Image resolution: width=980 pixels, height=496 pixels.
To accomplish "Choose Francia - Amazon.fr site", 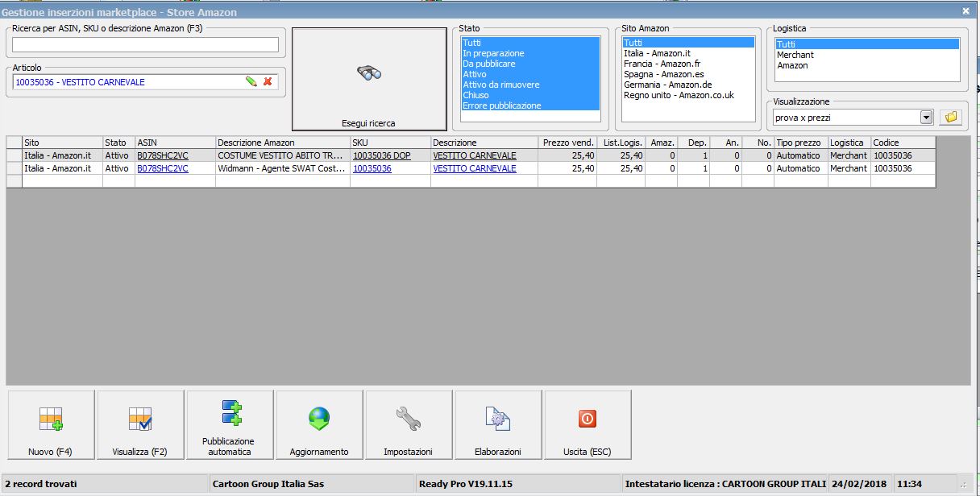I will (x=688, y=64).
